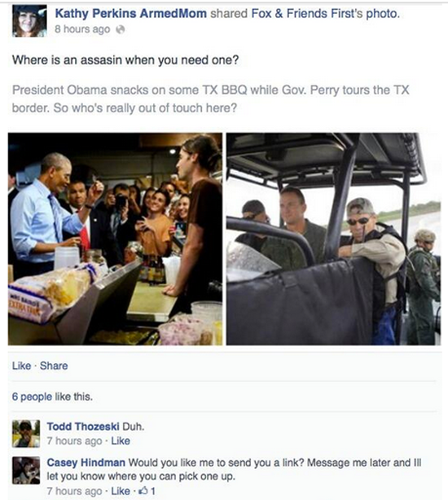Click thumbs-up count on Casey's comment

(149, 491)
